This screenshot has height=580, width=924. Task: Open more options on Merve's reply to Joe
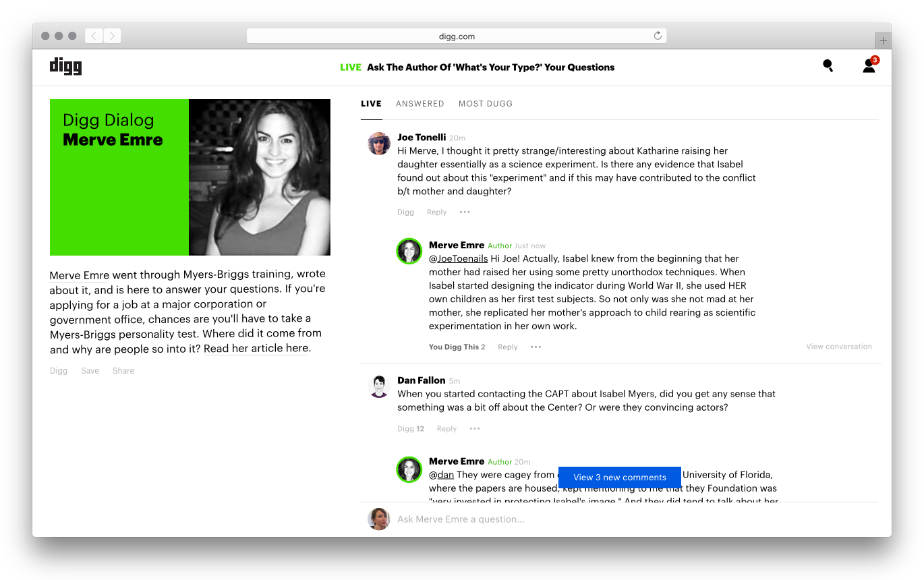click(536, 347)
